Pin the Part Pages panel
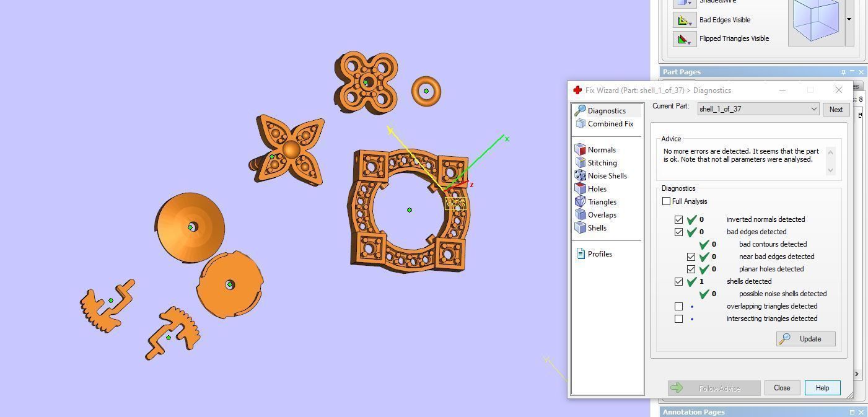The image size is (868, 417). coord(843,72)
